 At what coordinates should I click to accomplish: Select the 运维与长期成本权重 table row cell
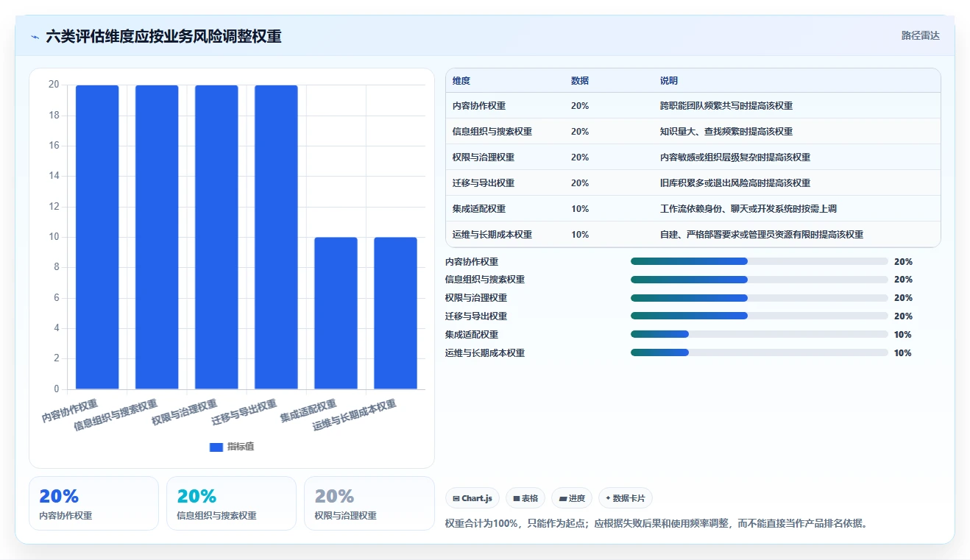(x=492, y=235)
